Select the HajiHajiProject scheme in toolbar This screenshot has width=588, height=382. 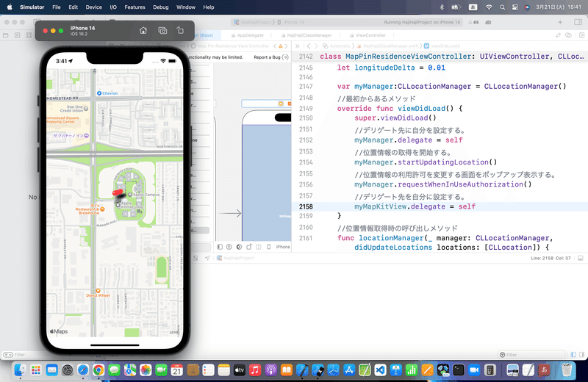(252, 22)
